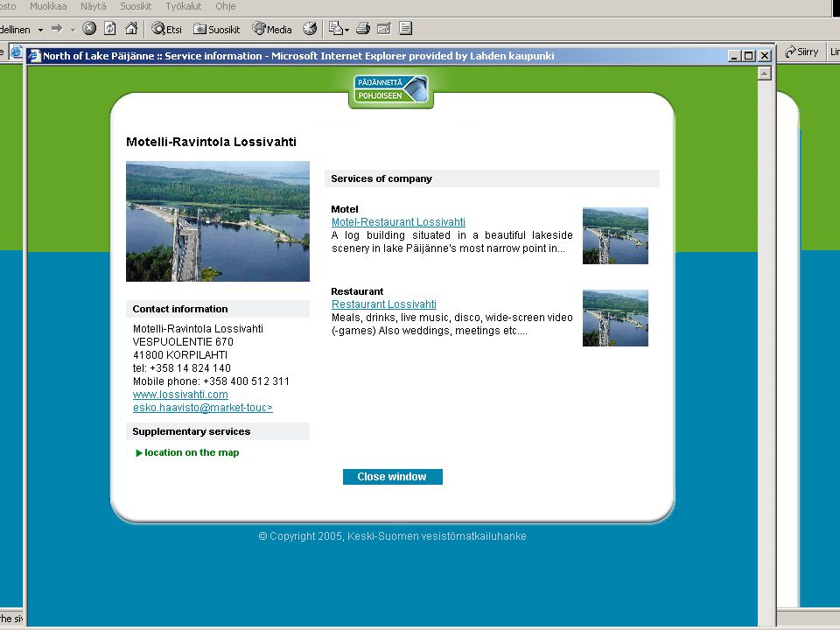Open the Muokkaa menu
Viewport: 840px width, 630px height.
pyautogui.click(x=48, y=6)
